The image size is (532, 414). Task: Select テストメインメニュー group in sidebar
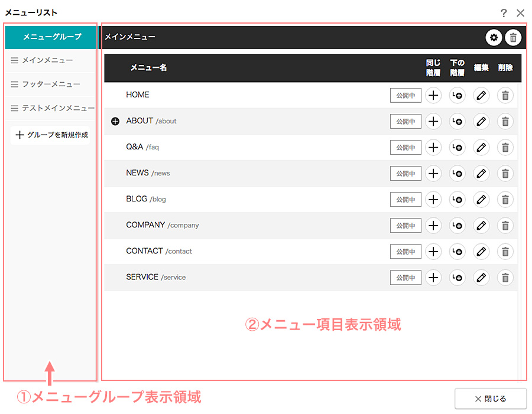(51, 108)
